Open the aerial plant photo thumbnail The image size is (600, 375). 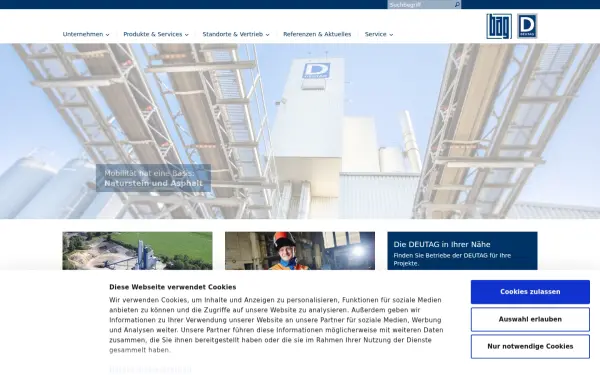[x=137, y=251]
